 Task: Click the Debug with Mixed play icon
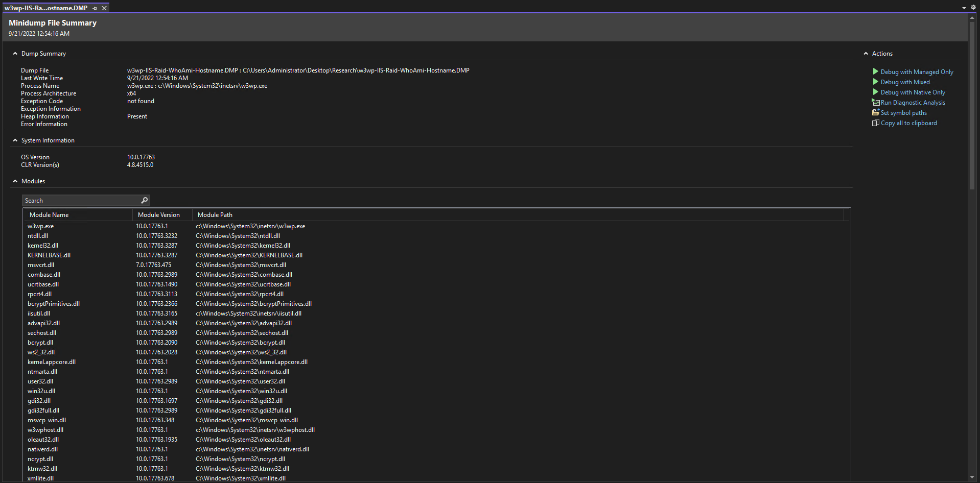[875, 82]
